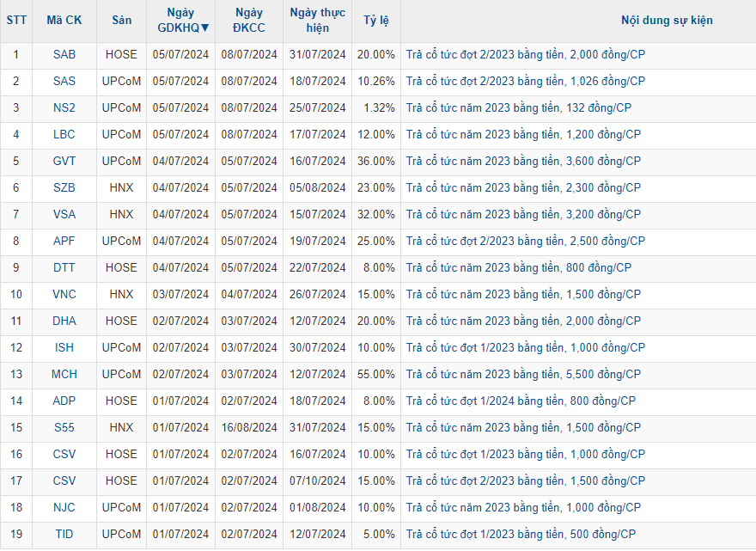
Task: Open the SAB stock code link
Action: click(x=64, y=54)
